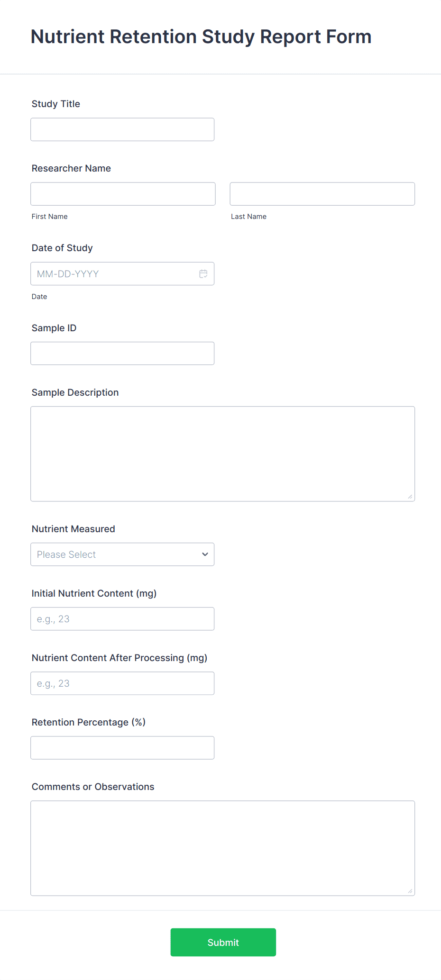Click the Nutrient Measured dropdown chevron arrow
Image resolution: width=441 pixels, height=980 pixels.
point(205,554)
